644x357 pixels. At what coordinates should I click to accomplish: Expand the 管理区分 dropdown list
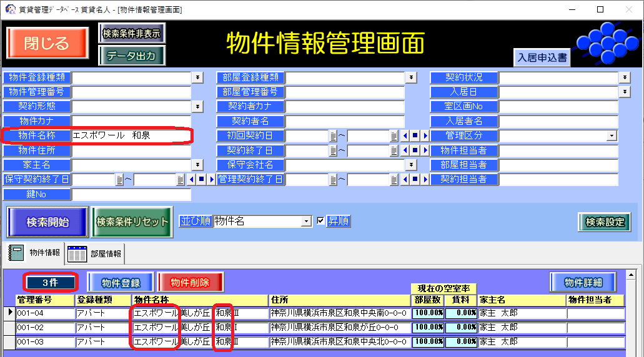click(x=612, y=136)
